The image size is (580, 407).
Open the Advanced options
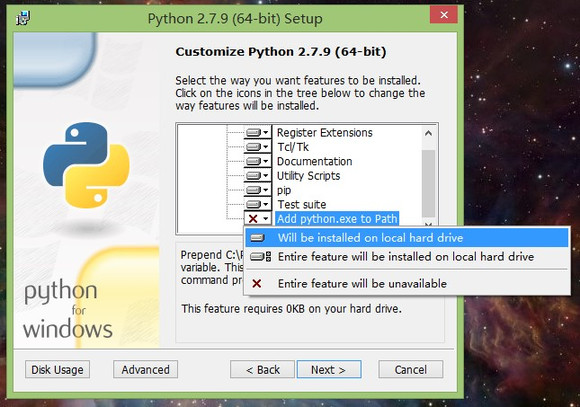pos(145,369)
